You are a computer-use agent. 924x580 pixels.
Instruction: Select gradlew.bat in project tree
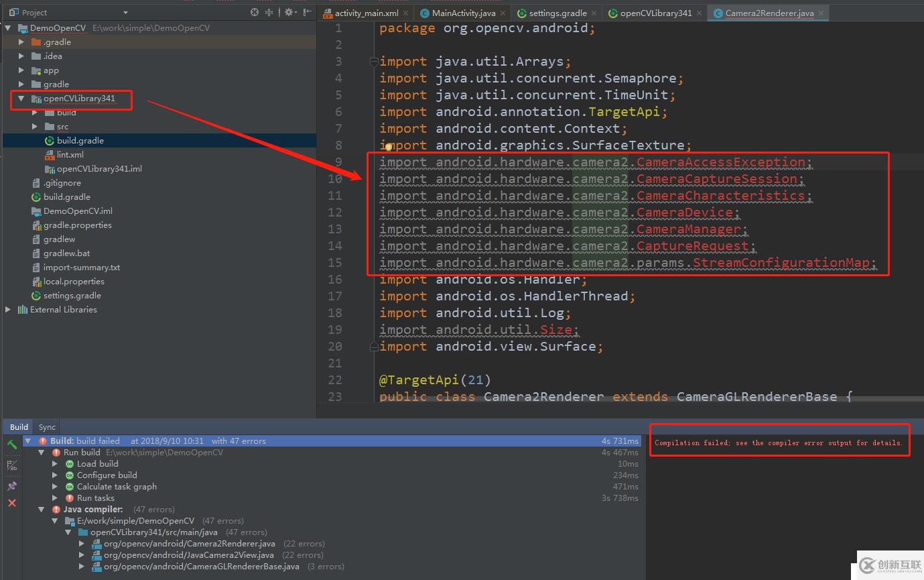pyautogui.click(x=67, y=253)
